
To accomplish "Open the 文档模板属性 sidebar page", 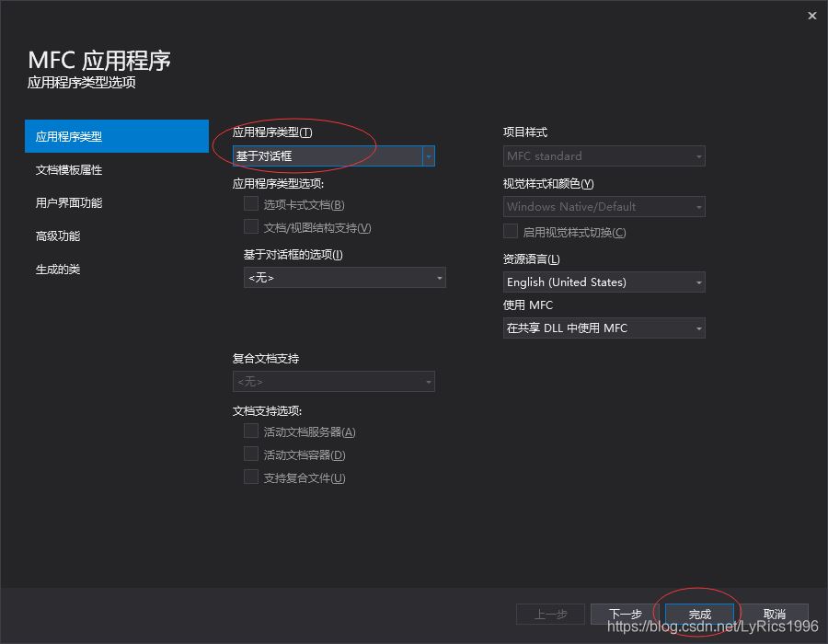I will pyautogui.click(x=69, y=169).
